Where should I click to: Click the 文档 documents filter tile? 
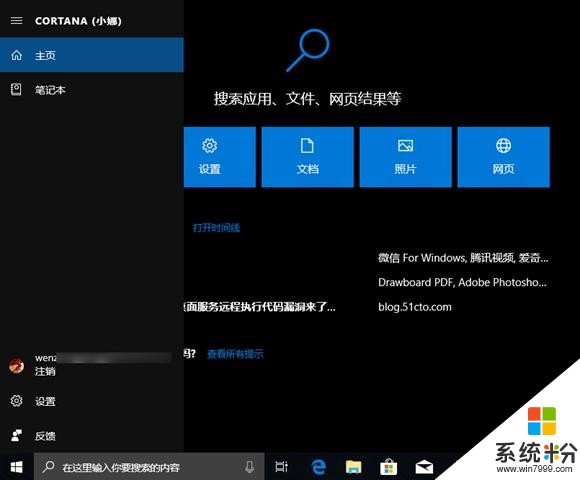coord(307,157)
